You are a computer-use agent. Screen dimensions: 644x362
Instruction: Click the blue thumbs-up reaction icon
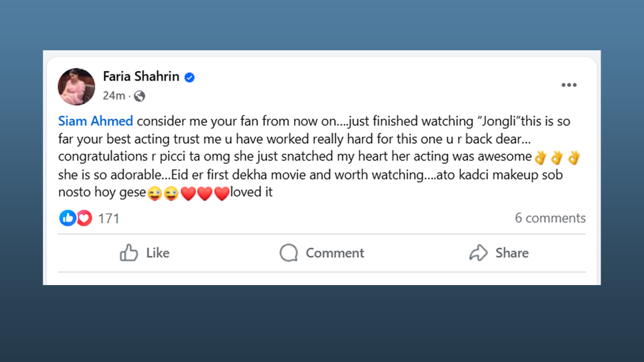[67, 218]
